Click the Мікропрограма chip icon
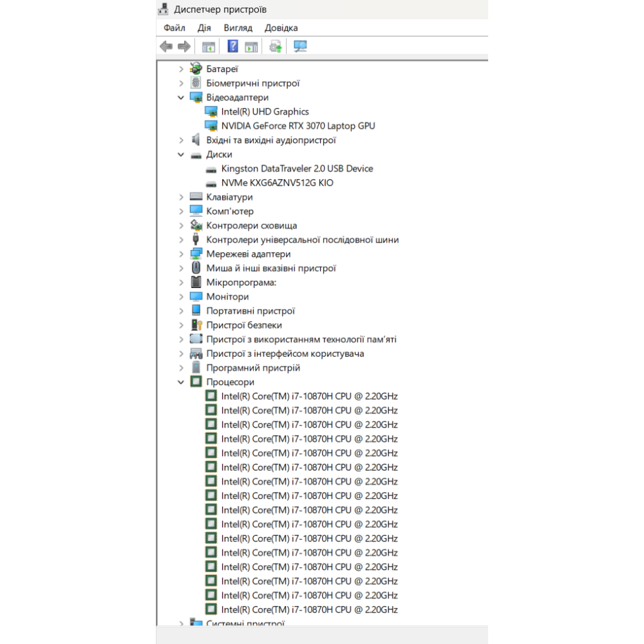The image size is (644, 644). coord(196,282)
